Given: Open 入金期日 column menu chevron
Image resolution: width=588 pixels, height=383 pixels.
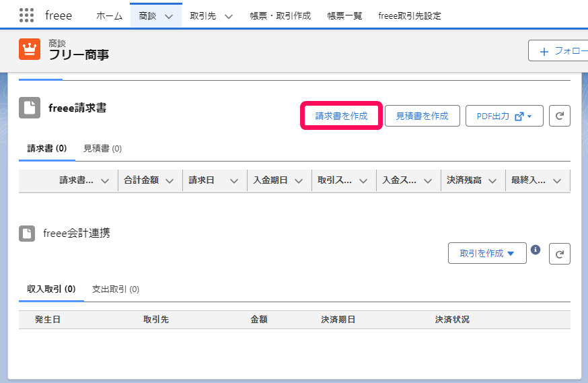Looking at the screenshot, I should (299, 181).
